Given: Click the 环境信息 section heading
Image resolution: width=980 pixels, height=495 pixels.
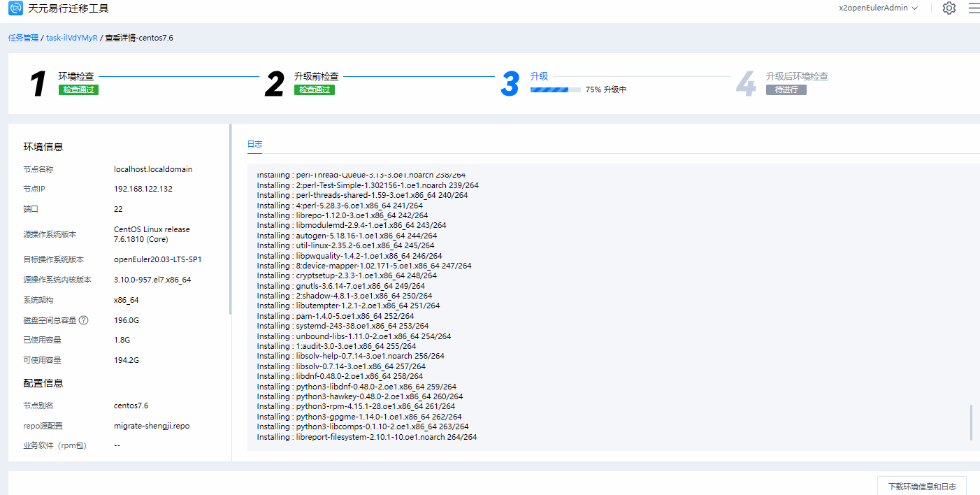Looking at the screenshot, I should pyautogui.click(x=43, y=147).
